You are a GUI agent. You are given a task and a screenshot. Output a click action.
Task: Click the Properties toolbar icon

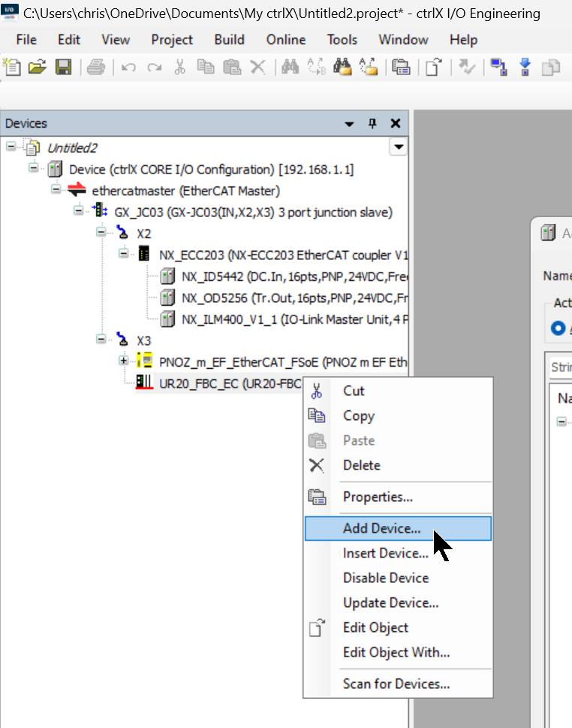click(x=401, y=68)
